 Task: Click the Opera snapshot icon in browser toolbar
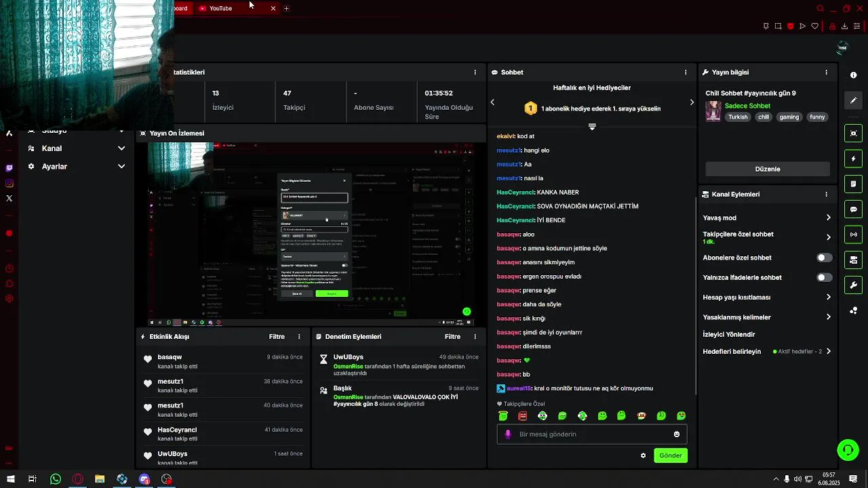[778, 26]
